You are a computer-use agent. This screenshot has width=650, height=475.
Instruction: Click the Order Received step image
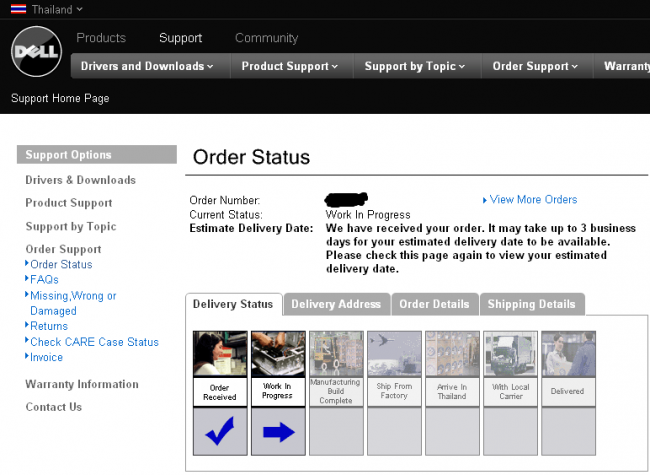point(220,354)
